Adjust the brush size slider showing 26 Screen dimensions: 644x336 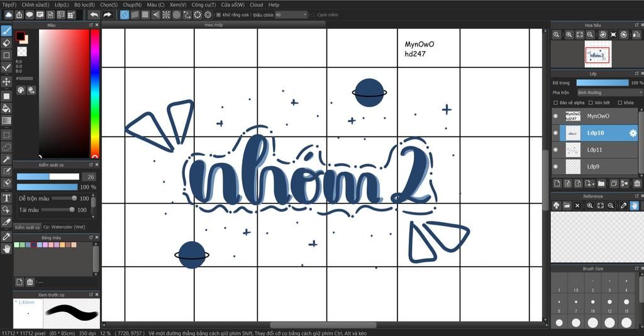(48, 177)
